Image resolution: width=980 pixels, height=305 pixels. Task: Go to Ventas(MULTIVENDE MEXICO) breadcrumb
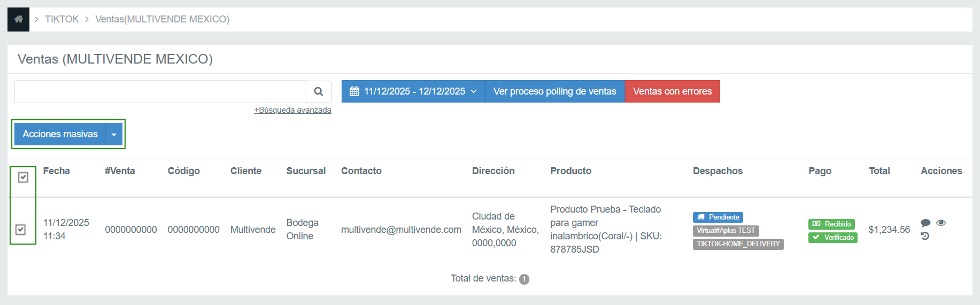pyautogui.click(x=162, y=19)
